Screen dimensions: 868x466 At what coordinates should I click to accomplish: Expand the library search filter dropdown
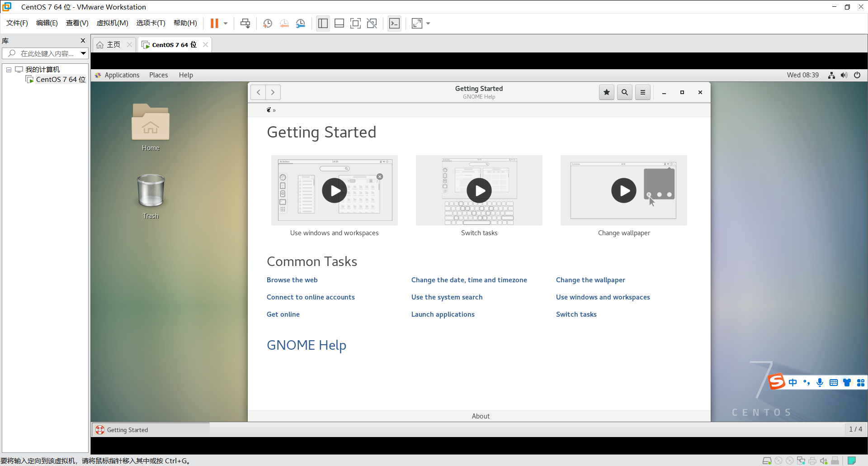[84, 53]
